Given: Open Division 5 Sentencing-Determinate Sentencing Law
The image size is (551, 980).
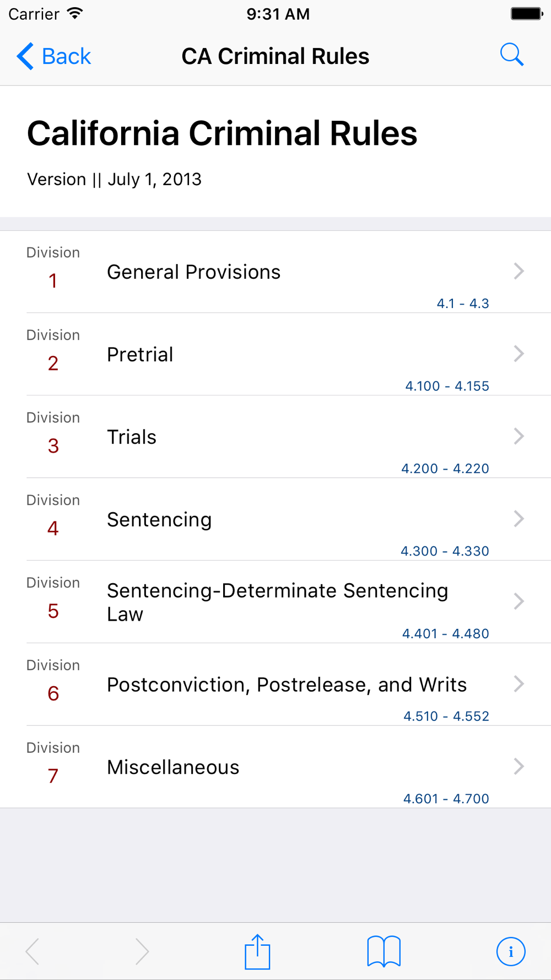Looking at the screenshot, I should 277,602.
